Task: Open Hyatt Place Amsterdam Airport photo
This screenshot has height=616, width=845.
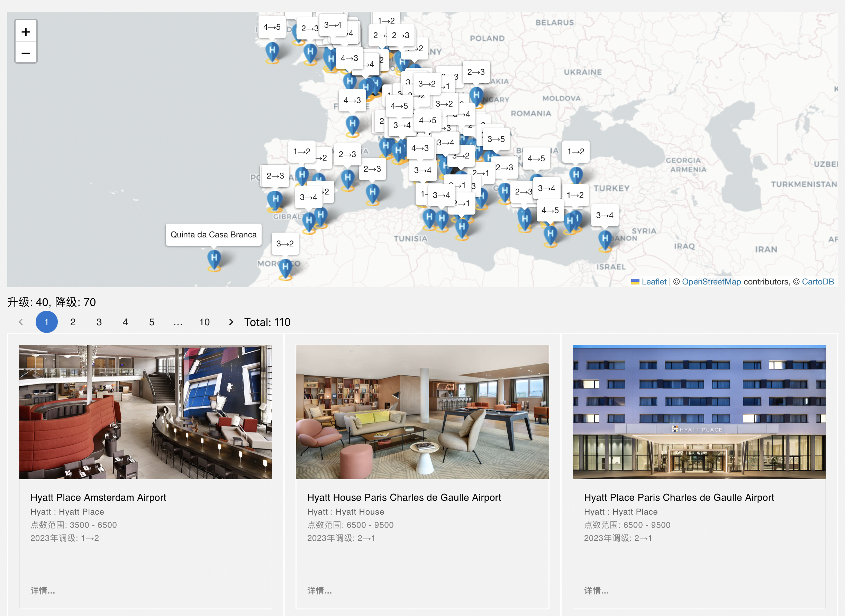Action: pos(146,412)
